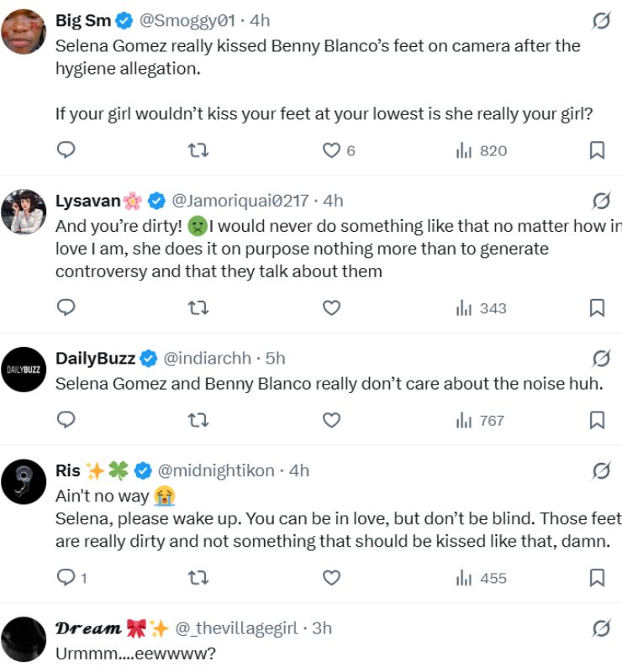Like DailyBuzz's tweet about Selena and Benny

[331, 421]
